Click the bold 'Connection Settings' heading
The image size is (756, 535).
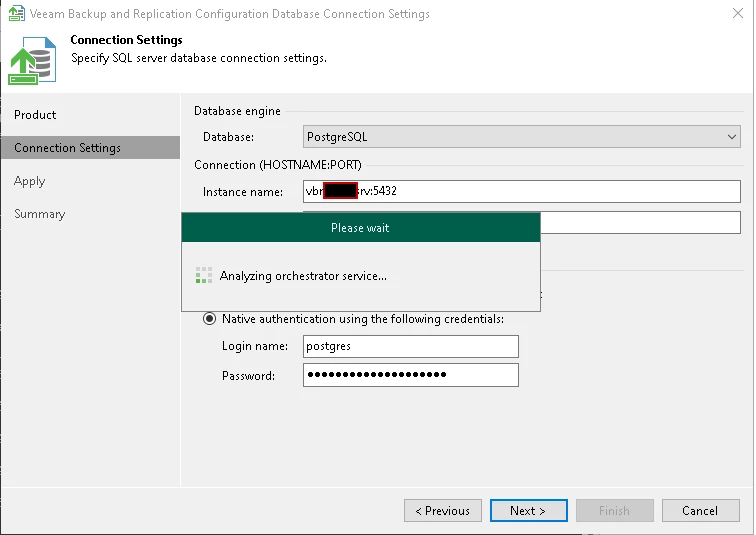point(126,40)
